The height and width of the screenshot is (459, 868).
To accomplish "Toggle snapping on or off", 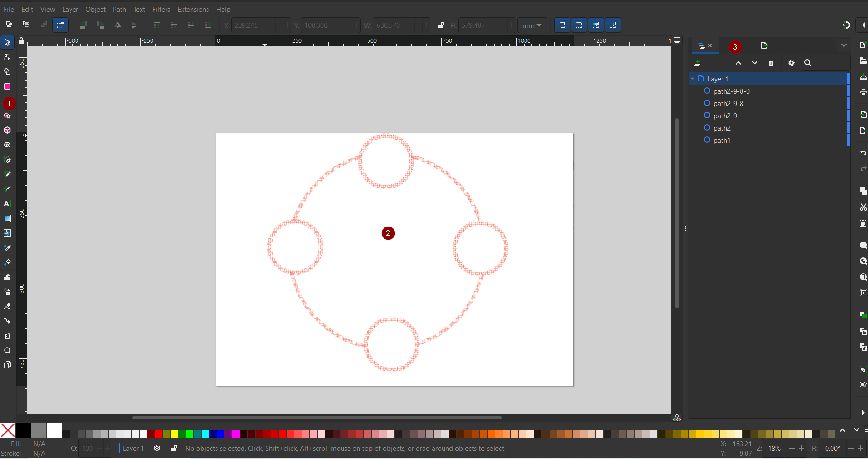I will pyautogui.click(x=847, y=25).
